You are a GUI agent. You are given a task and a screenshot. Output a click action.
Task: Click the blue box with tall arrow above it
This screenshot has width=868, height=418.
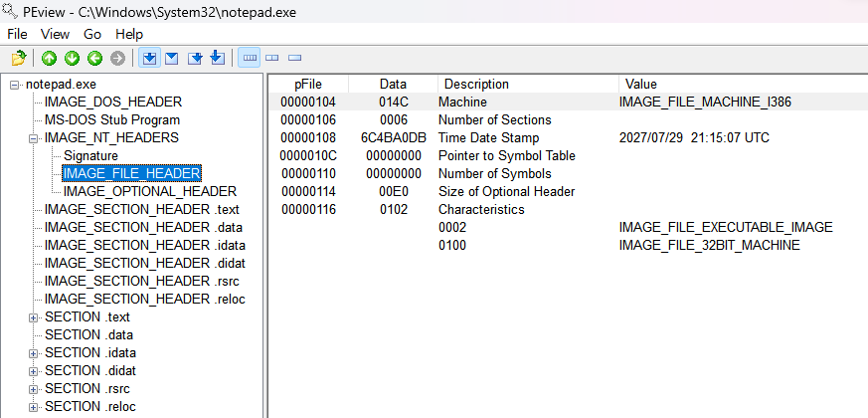tap(218, 58)
